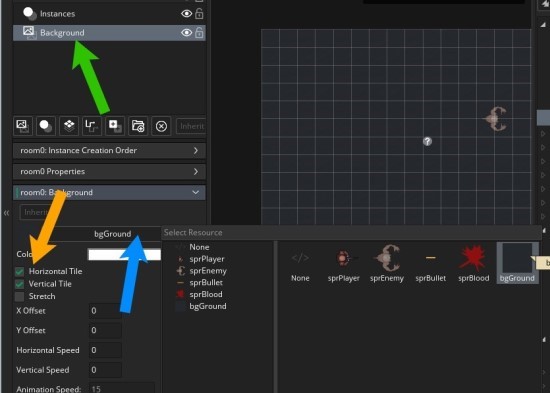Create a new path layer
This screenshot has width=550, height=393.
(92, 126)
